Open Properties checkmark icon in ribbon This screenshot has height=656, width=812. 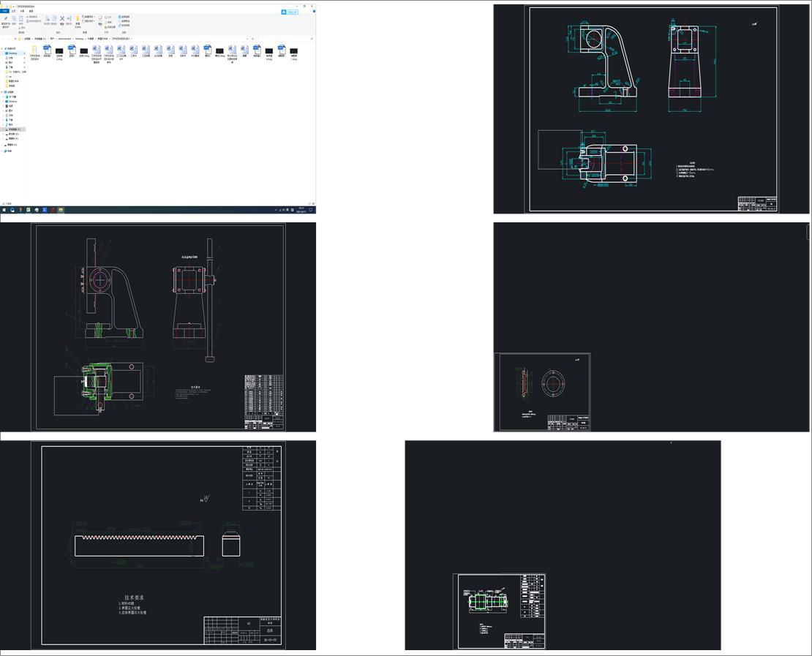(x=100, y=18)
